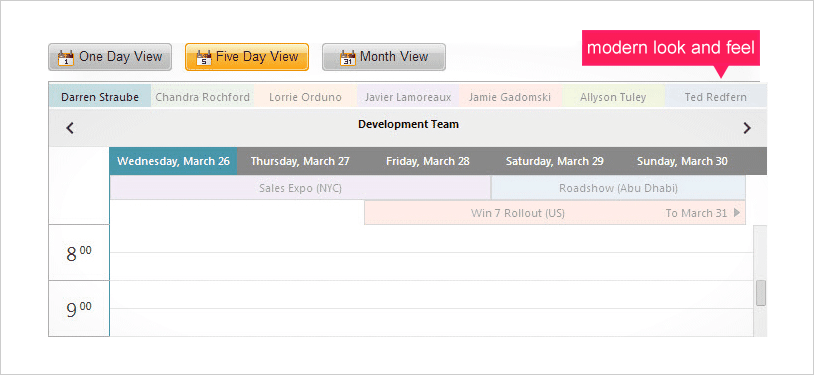The image size is (814, 375).
Task: Select Chandra Rochford resource tab
Action: click(x=202, y=97)
